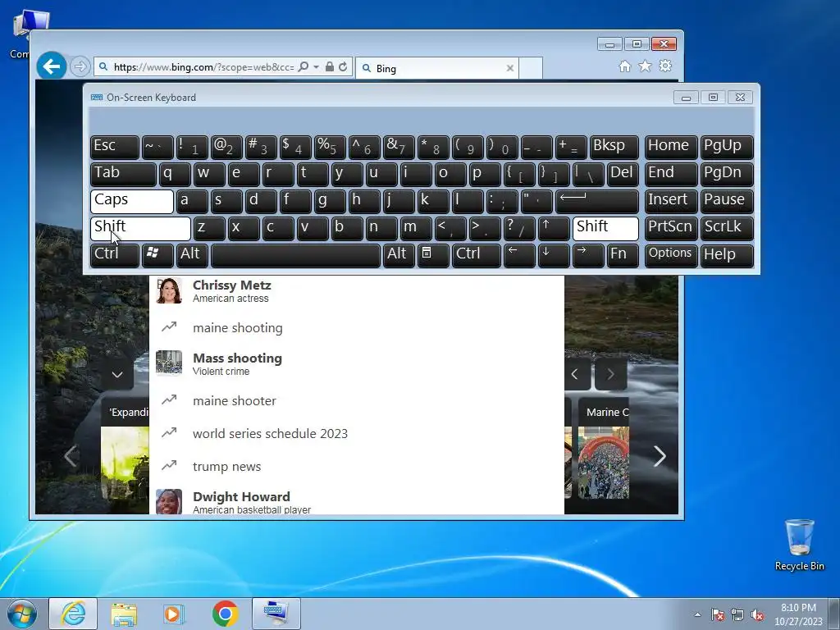Select the Mass shooting suggestion
This screenshot has height=630, width=840.
357,363
